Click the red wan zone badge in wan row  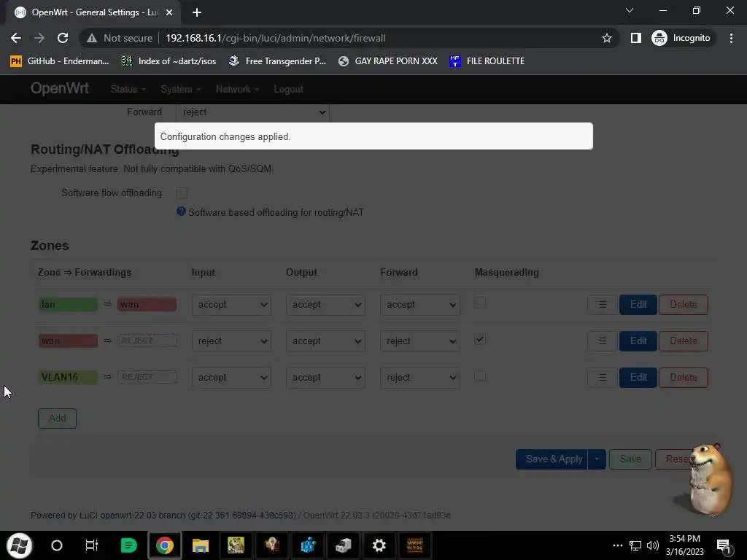point(68,341)
